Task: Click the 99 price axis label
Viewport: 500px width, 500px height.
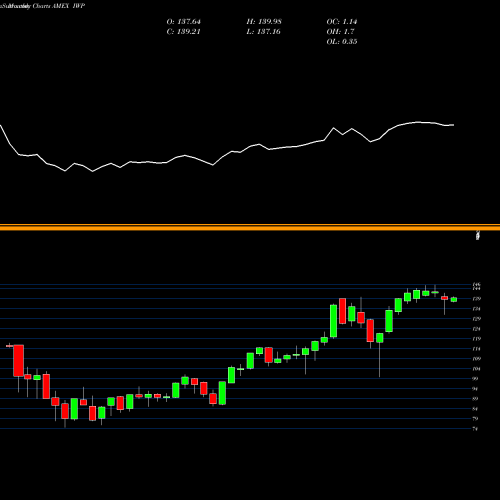Action: 475,379
